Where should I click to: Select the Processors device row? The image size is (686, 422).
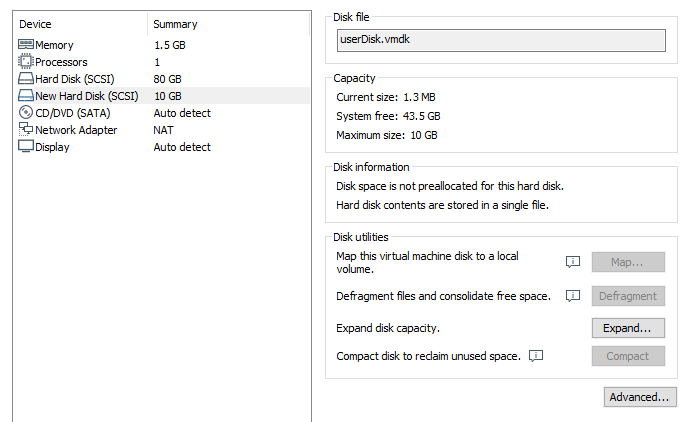click(x=162, y=62)
